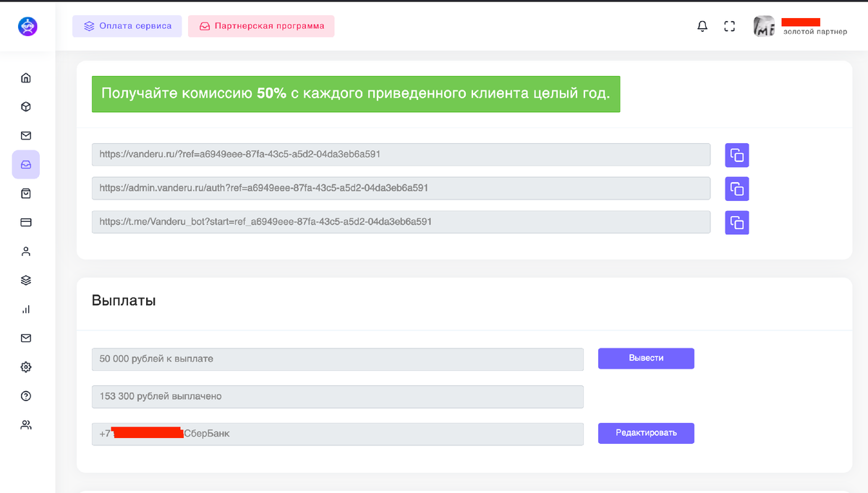
Task: Toggle the fullscreen icon in the header
Action: click(x=729, y=27)
